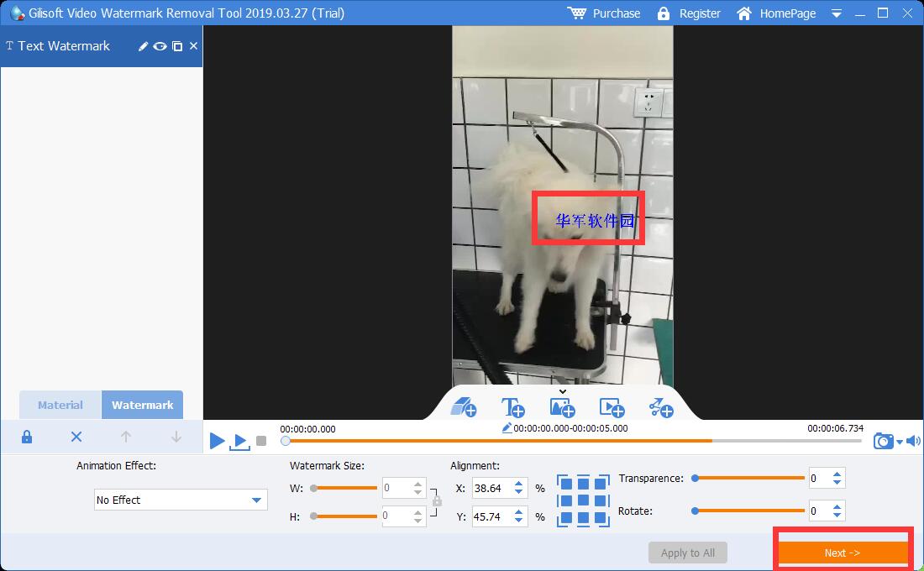
Task: Click the add text watermark icon
Action: (512, 407)
